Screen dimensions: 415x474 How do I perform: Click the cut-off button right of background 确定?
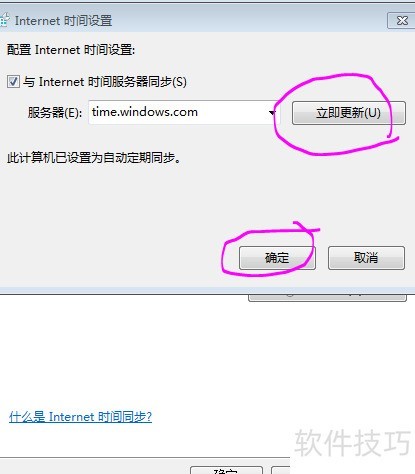tap(281, 470)
